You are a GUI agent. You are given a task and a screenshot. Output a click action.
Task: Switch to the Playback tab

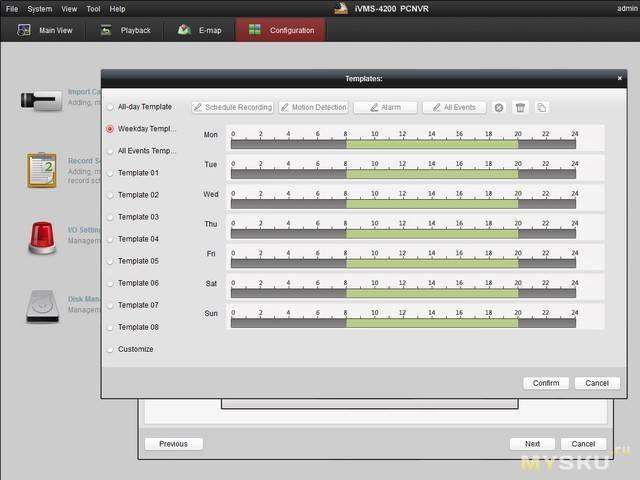(125, 30)
